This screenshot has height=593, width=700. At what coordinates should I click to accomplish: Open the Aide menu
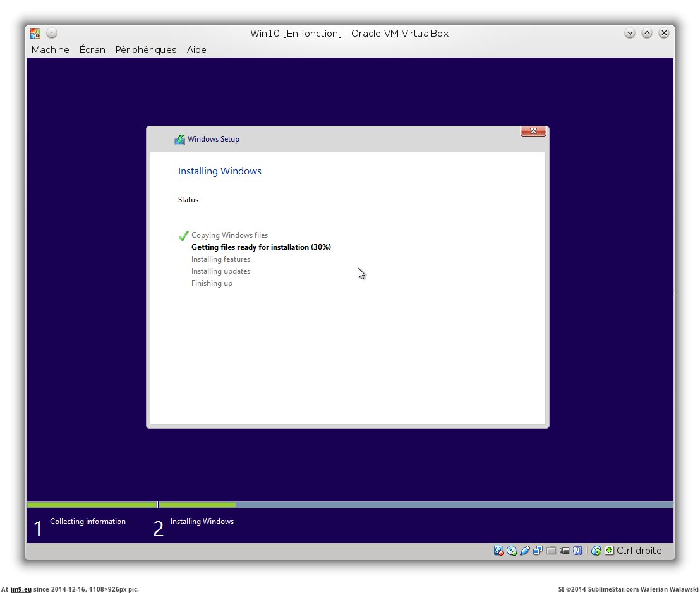click(x=196, y=50)
